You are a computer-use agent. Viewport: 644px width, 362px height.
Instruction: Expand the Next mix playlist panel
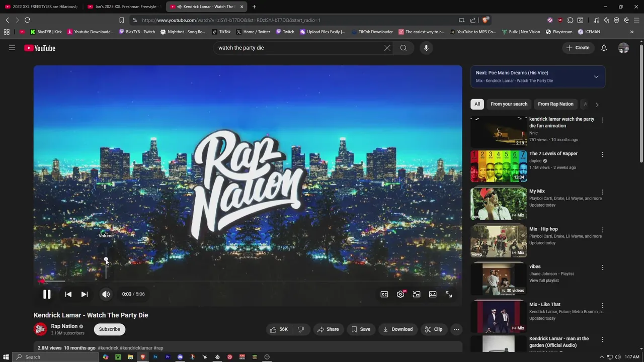click(x=596, y=77)
